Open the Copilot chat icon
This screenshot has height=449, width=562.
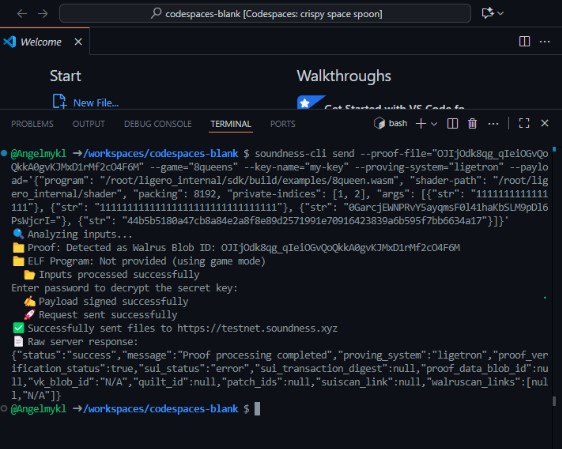[487, 13]
